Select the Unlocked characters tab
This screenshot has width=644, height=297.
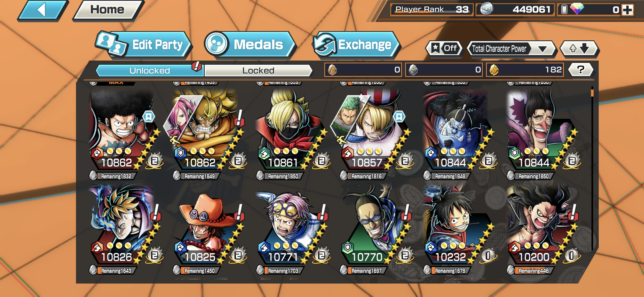pos(150,71)
